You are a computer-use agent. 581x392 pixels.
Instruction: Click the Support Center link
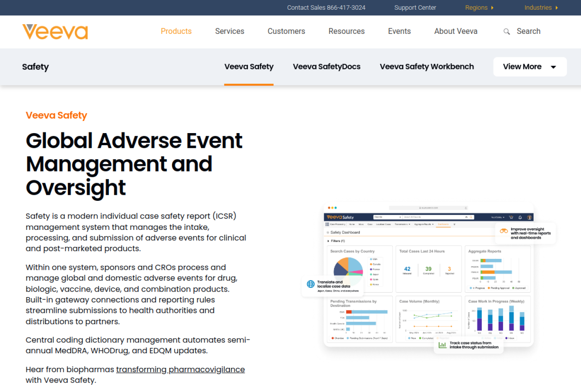pyautogui.click(x=415, y=8)
